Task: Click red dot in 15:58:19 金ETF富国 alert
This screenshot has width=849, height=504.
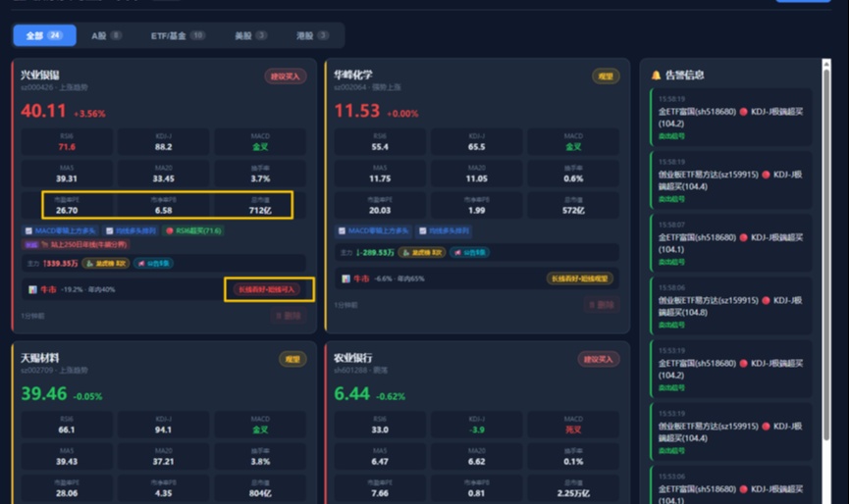Action: [743, 112]
